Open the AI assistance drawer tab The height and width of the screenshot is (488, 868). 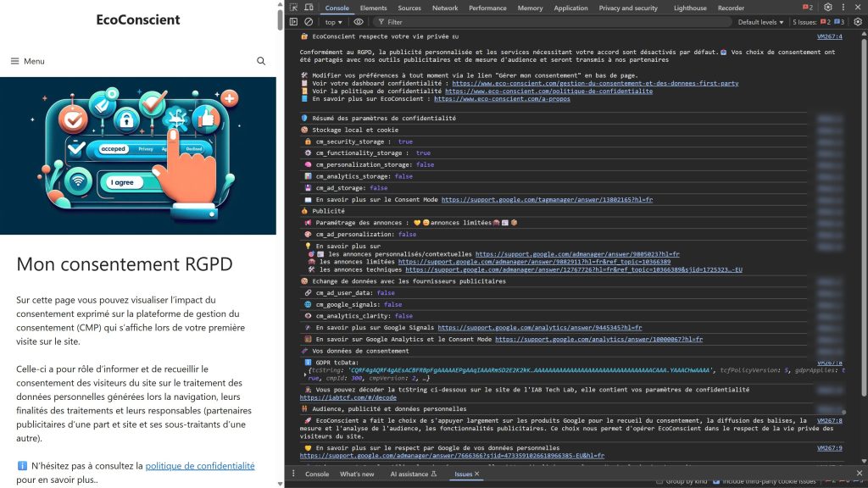(x=413, y=474)
